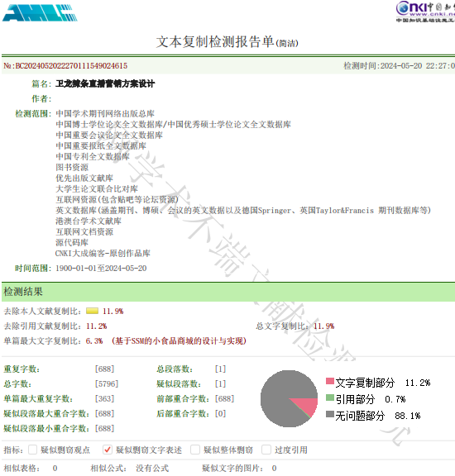Check the 疑似剽窃观点 checkbox
The width and height of the screenshot is (455, 476).
point(32,450)
